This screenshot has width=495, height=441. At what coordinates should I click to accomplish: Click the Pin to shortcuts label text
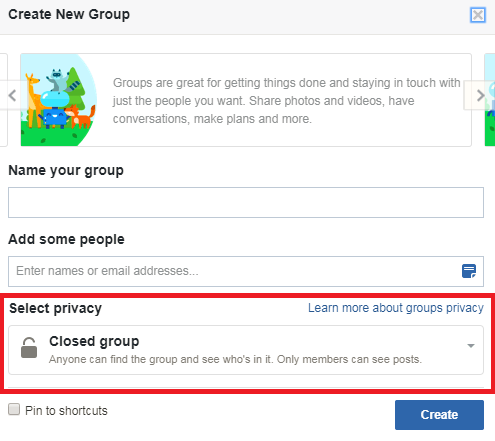click(66, 411)
